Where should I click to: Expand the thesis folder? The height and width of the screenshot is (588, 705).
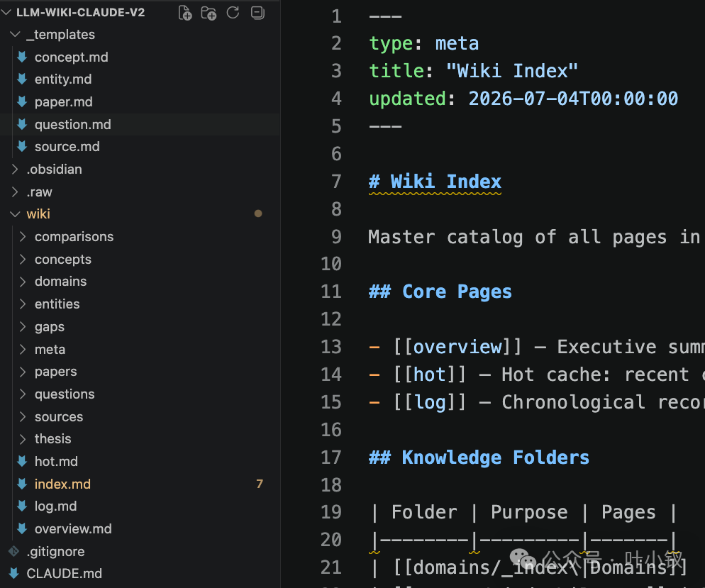tap(23, 439)
